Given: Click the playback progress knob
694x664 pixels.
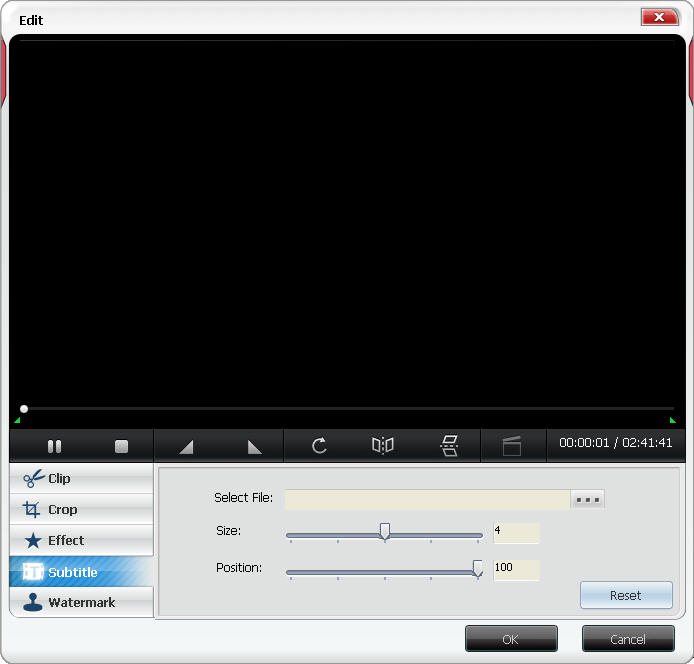Looking at the screenshot, I should (24, 409).
